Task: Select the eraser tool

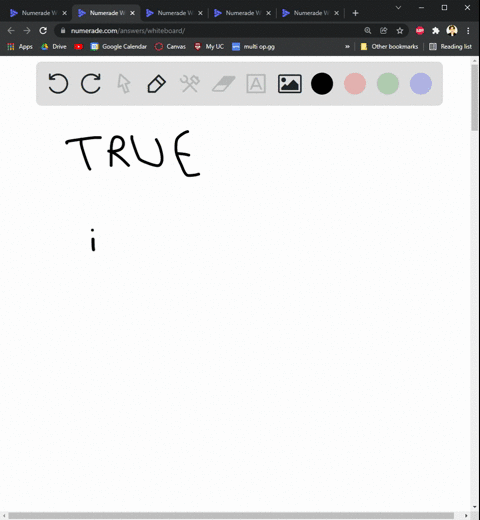Action: point(224,83)
